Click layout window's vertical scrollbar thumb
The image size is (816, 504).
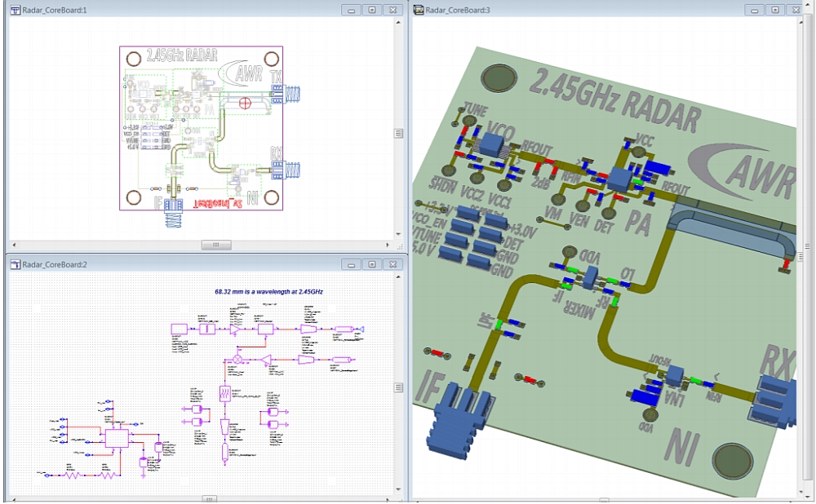400,134
